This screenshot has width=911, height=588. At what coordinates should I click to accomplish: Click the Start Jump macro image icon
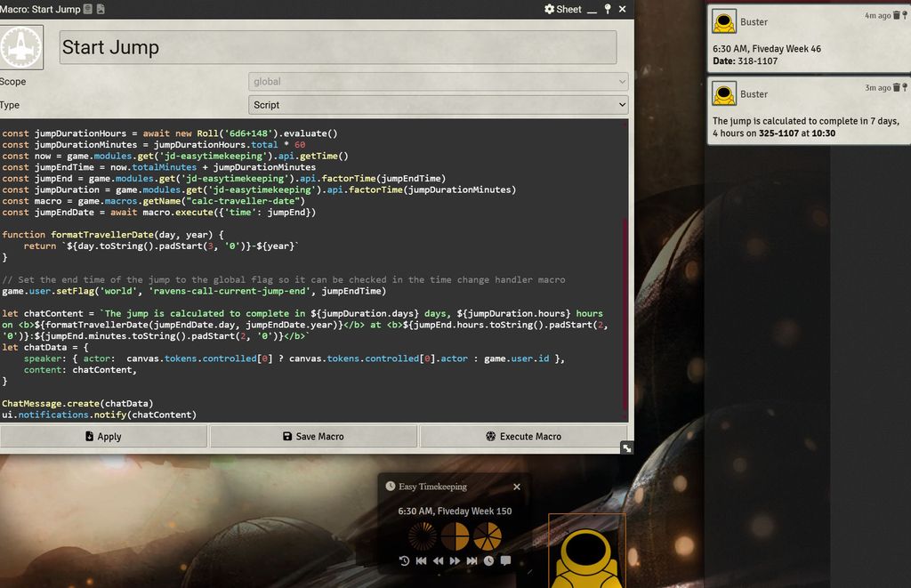tap(21, 47)
